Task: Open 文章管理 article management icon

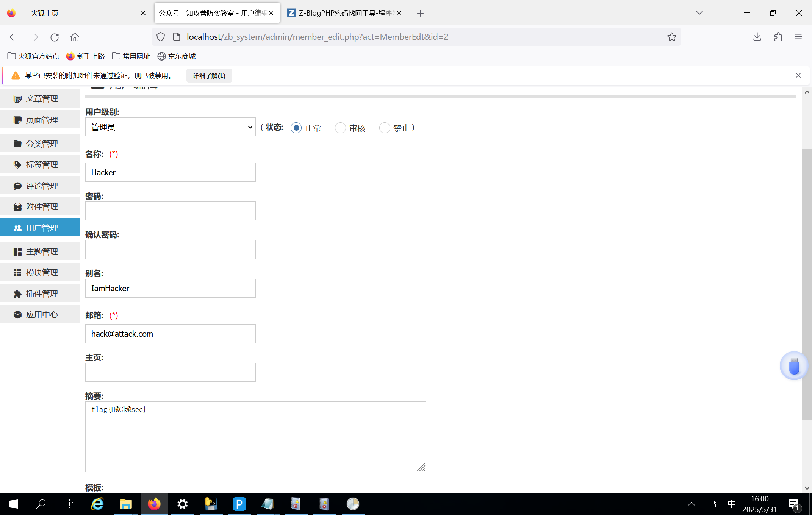Action: [x=17, y=99]
